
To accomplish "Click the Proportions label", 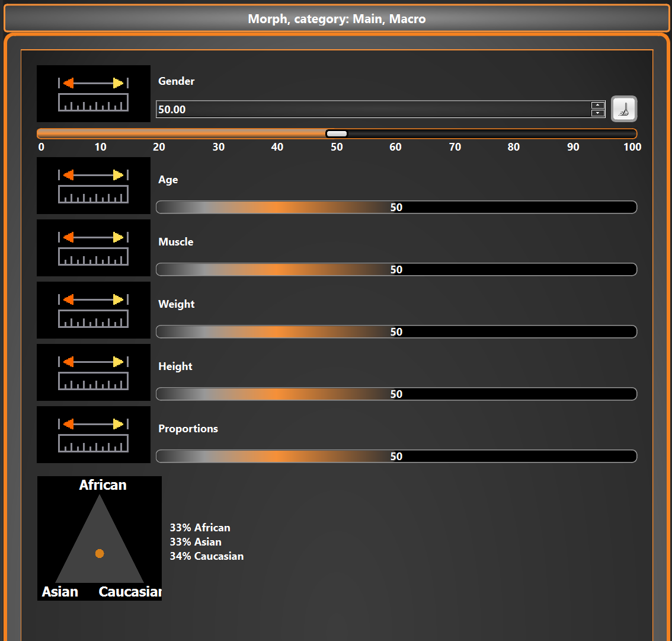I will pos(188,428).
